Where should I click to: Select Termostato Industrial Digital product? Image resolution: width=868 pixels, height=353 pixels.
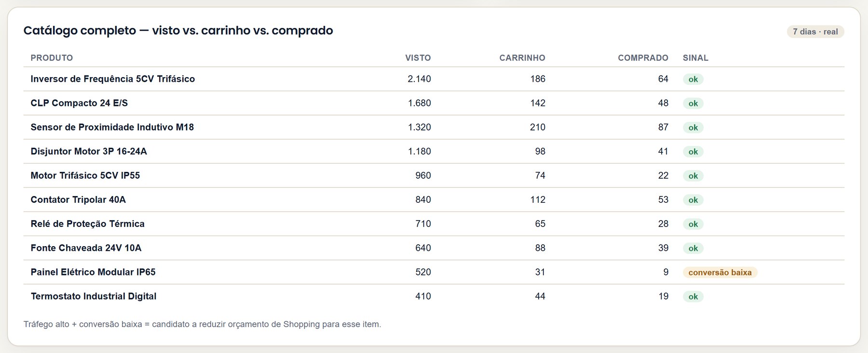pos(94,296)
